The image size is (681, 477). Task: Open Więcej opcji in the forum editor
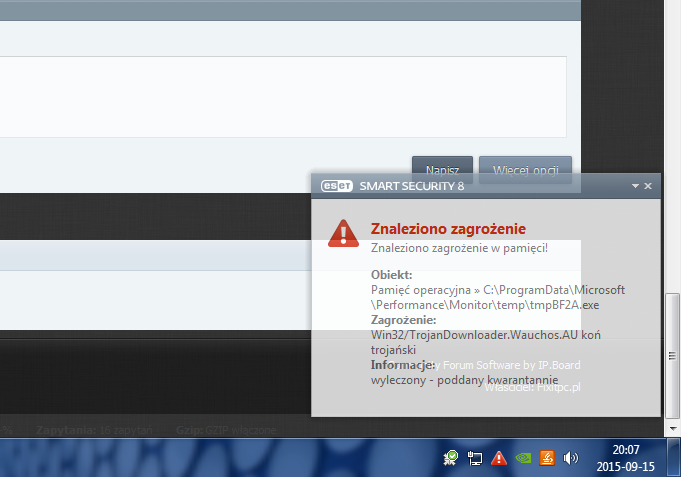click(525, 170)
